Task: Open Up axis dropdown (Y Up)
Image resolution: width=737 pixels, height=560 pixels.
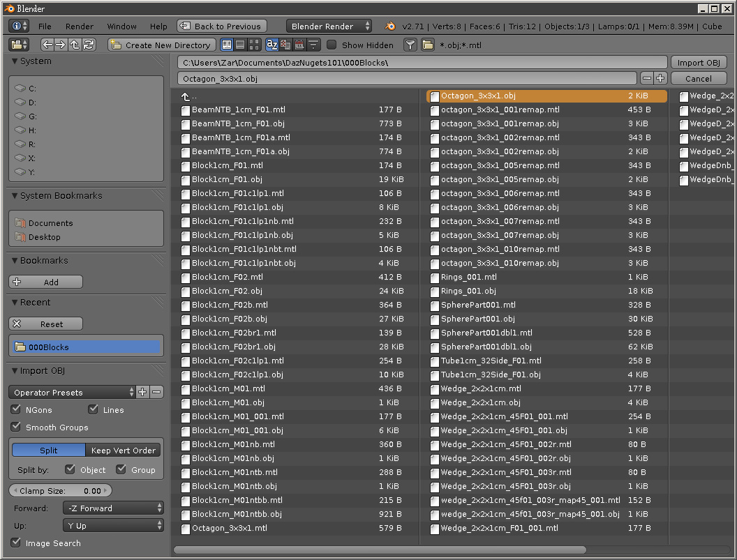Action: [x=113, y=525]
